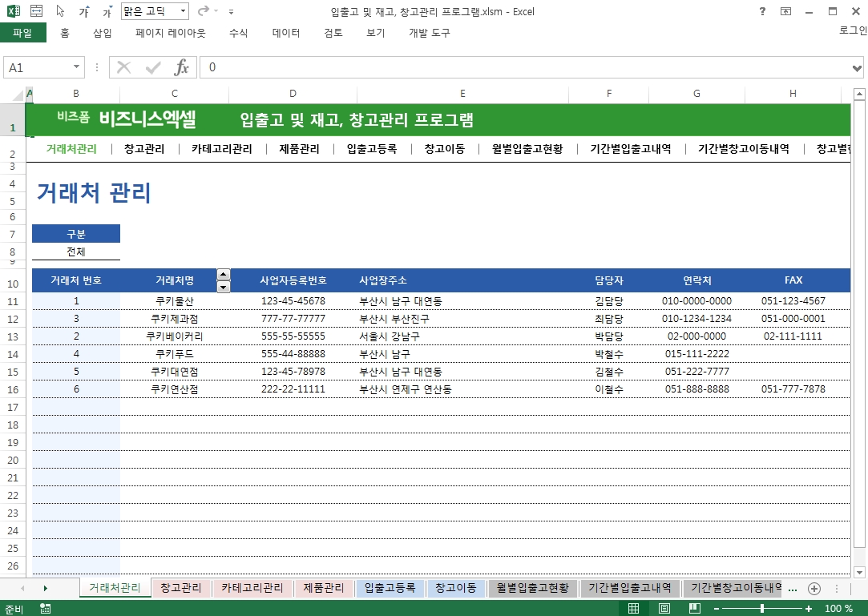Switch to Page Layout view
This screenshot has height=616, width=868.
[664, 609]
